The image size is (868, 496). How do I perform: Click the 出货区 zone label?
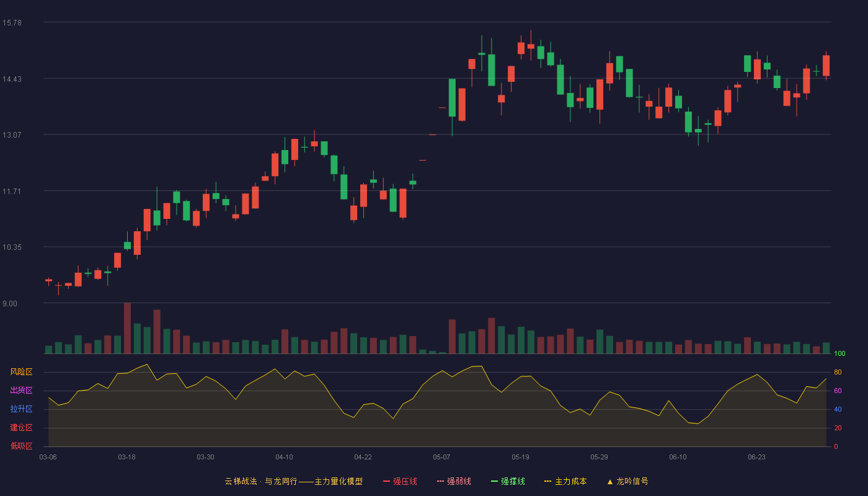[x=21, y=391]
